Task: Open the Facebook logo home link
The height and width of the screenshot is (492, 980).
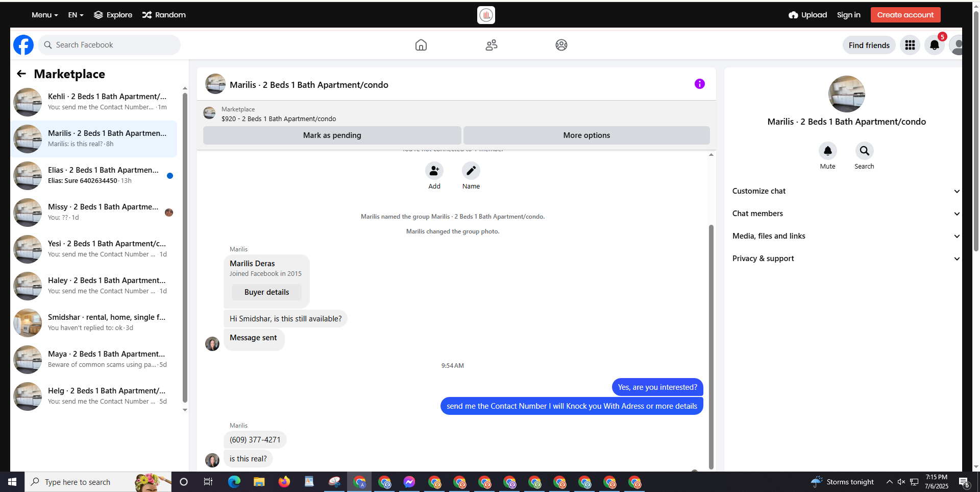Action: [23, 45]
